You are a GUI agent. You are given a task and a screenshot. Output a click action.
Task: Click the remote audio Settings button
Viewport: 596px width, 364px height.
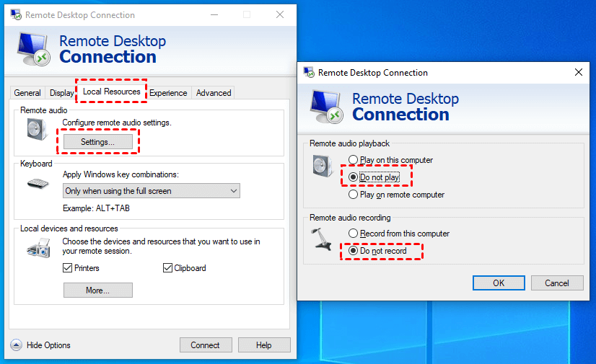[97, 142]
